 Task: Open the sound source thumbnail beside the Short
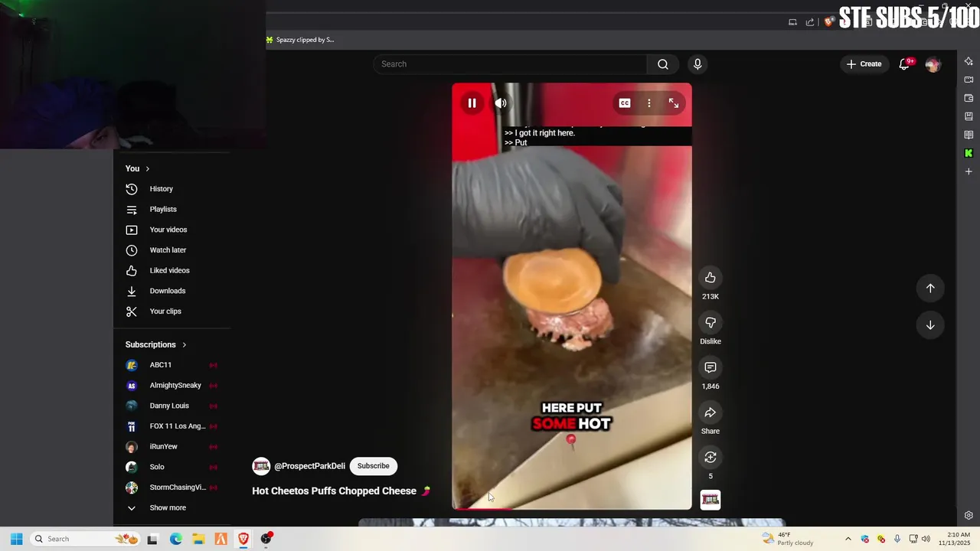(710, 500)
